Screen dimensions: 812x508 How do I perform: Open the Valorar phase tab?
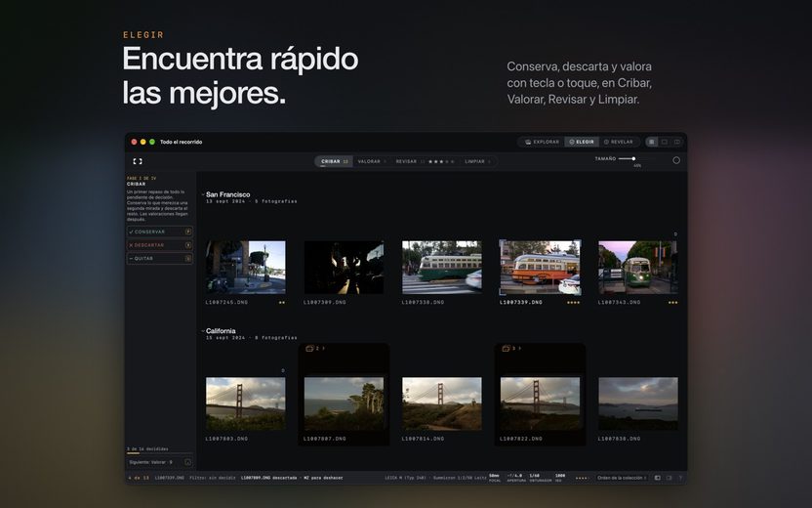pyautogui.click(x=372, y=162)
